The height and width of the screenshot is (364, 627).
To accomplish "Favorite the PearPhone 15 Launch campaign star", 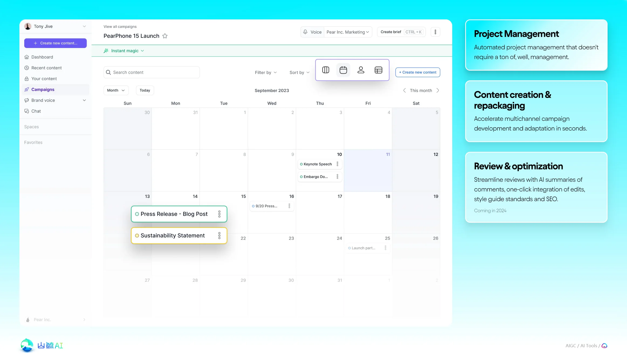I will pos(165,36).
